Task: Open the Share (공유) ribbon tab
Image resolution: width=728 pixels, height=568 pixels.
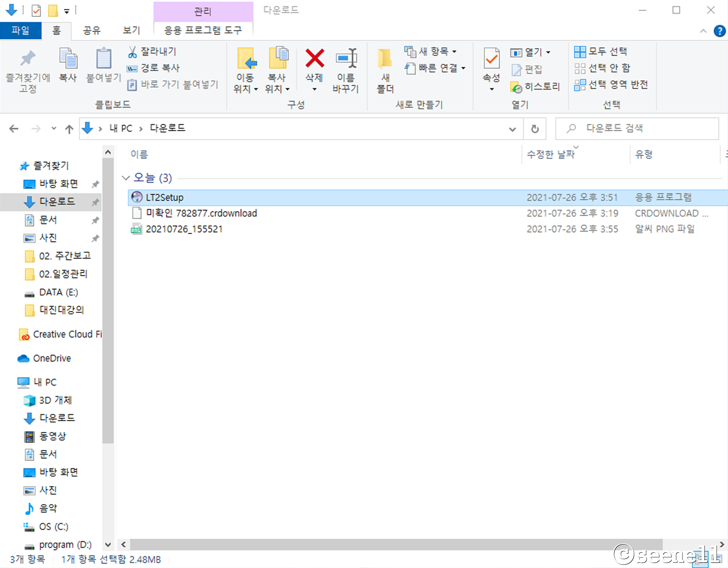Action: [x=92, y=31]
